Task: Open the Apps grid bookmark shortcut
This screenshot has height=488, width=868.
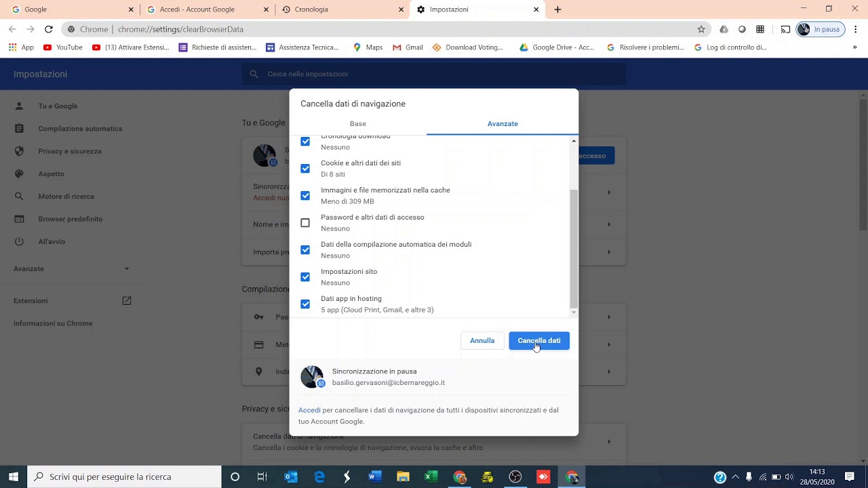Action: pyautogui.click(x=21, y=47)
